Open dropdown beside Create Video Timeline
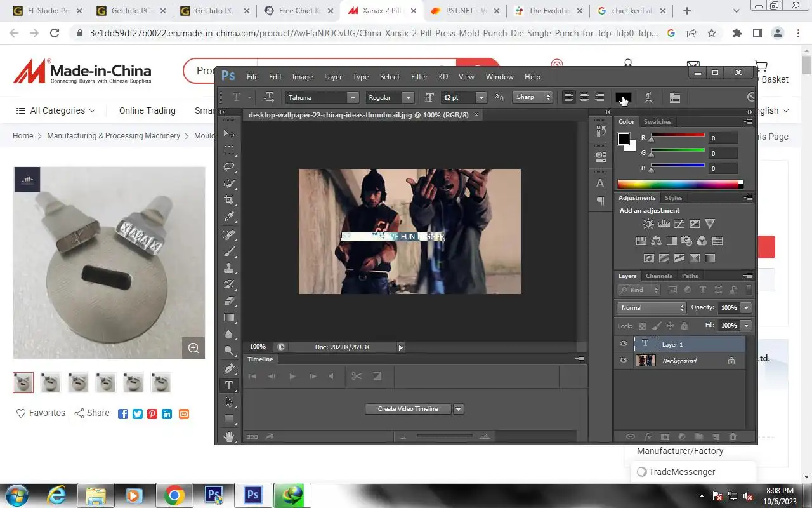The height and width of the screenshot is (508, 812). point(459,409)
